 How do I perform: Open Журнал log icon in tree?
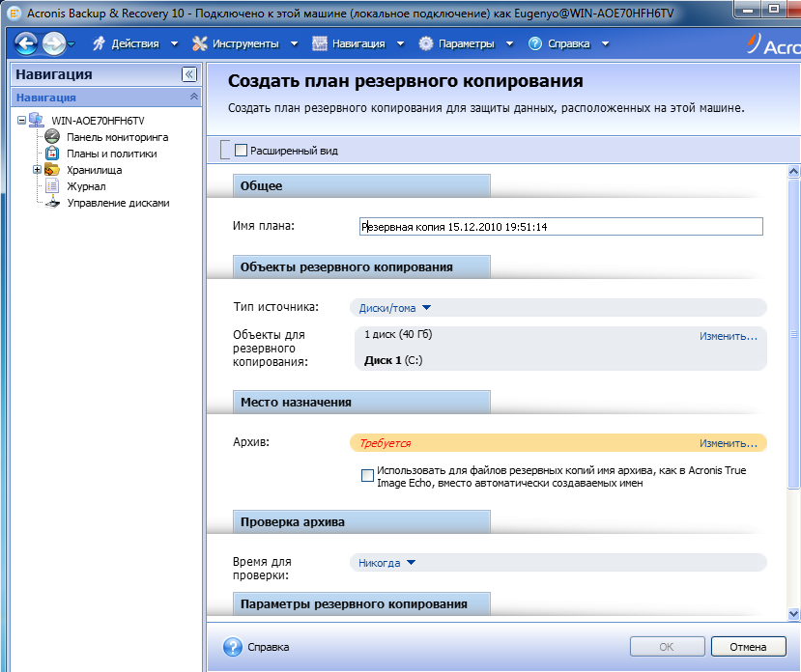point(52,186)
